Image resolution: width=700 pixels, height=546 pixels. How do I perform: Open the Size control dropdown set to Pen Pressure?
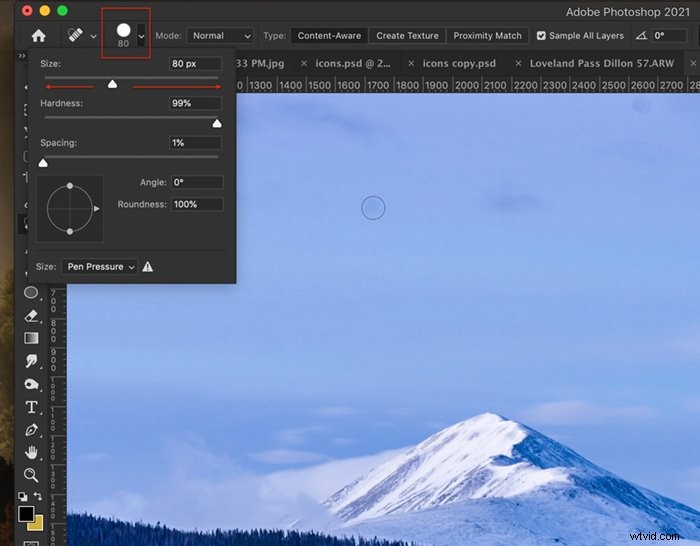point(99,267)
